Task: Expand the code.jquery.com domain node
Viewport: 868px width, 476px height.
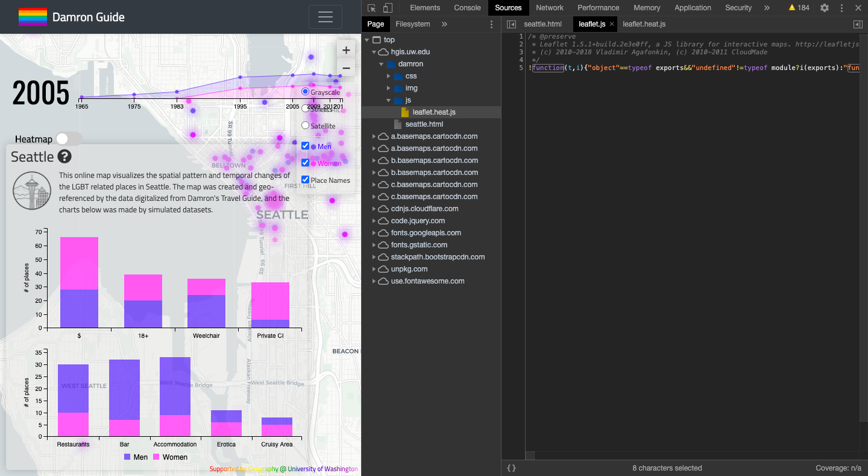Action: tap(374, 221)
